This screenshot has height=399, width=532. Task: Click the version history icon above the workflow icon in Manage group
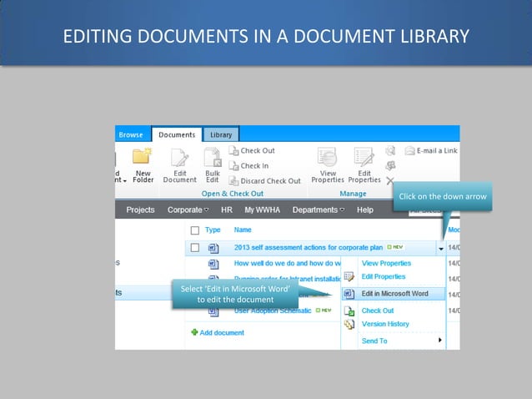tap(390, 150)
